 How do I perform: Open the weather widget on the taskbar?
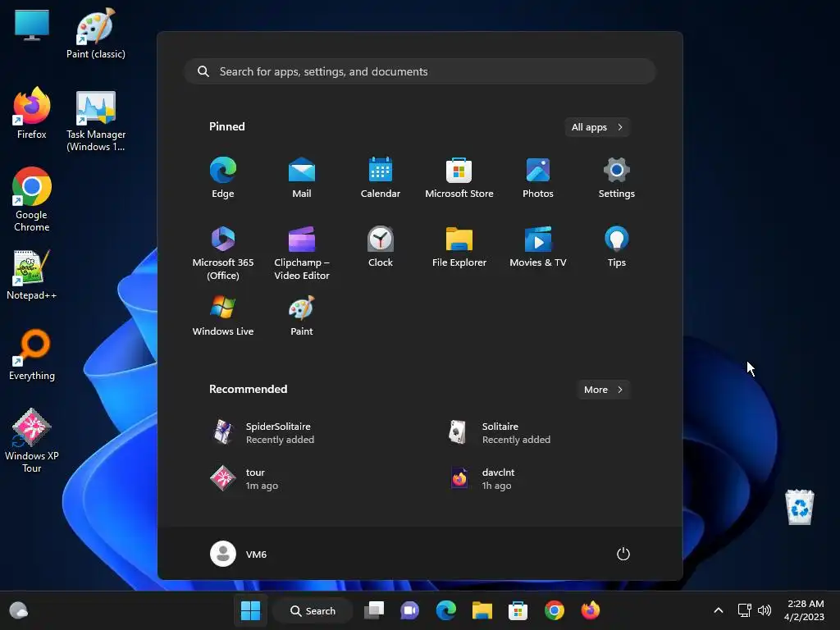(19, 610)
